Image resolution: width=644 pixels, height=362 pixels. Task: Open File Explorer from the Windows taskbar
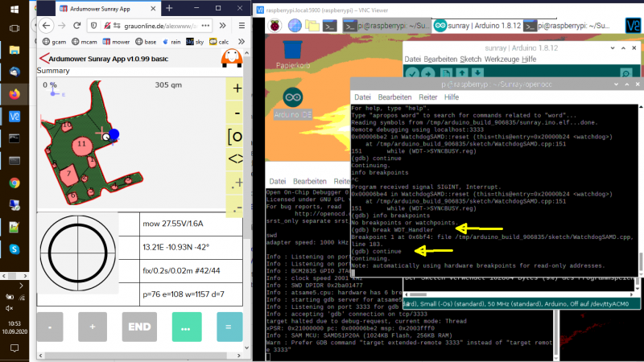coord(14,50)
